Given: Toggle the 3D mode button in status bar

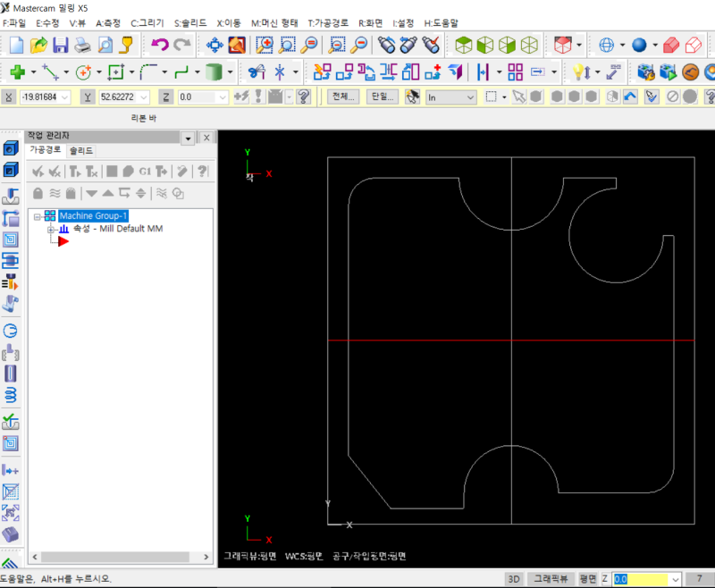Looking at the screenshot, I should coord(513,579).
